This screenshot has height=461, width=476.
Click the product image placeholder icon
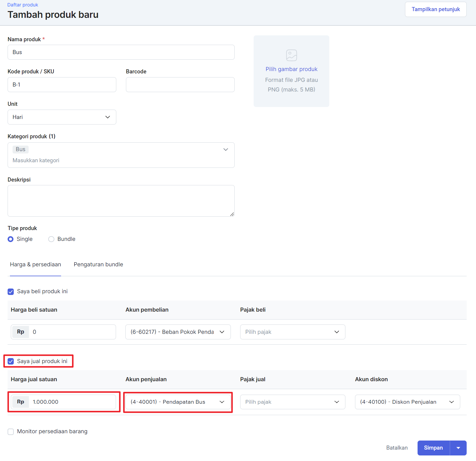[291, 55]
